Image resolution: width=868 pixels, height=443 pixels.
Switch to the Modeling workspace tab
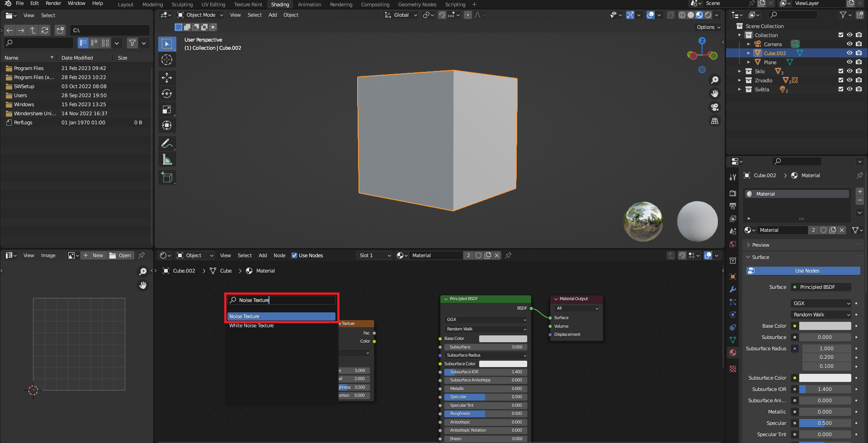(x=152, y=5)
